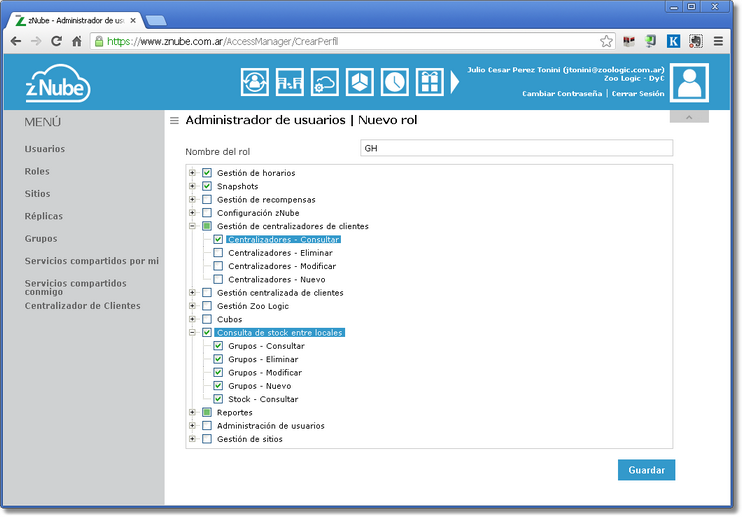Enable the Cubos checkbox
The width and height of the screenshot is (742, 517).
click(x=207, y=320)
